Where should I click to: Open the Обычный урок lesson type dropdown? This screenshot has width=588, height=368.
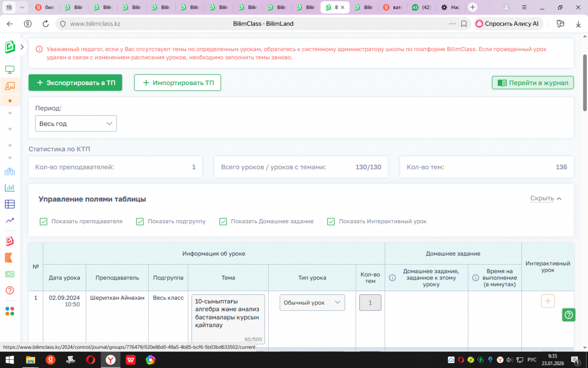click(312, 303)
